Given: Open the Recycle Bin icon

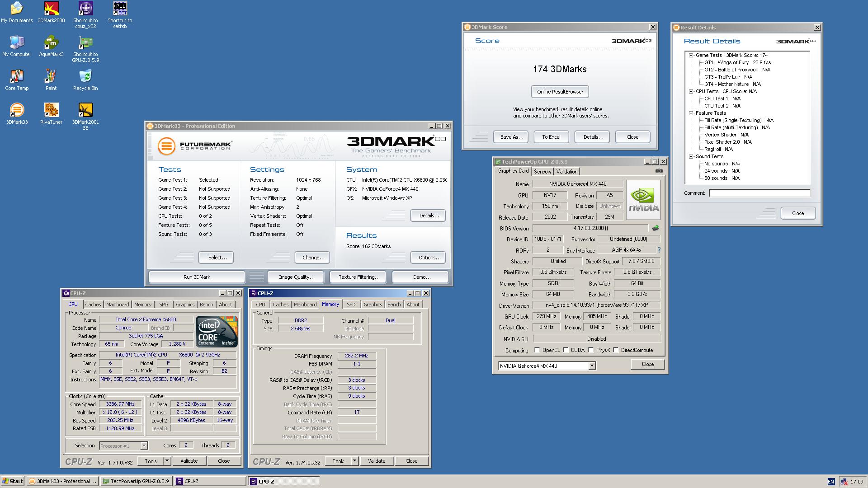Looking at the screenshot, I should click(x=85, y=80).
